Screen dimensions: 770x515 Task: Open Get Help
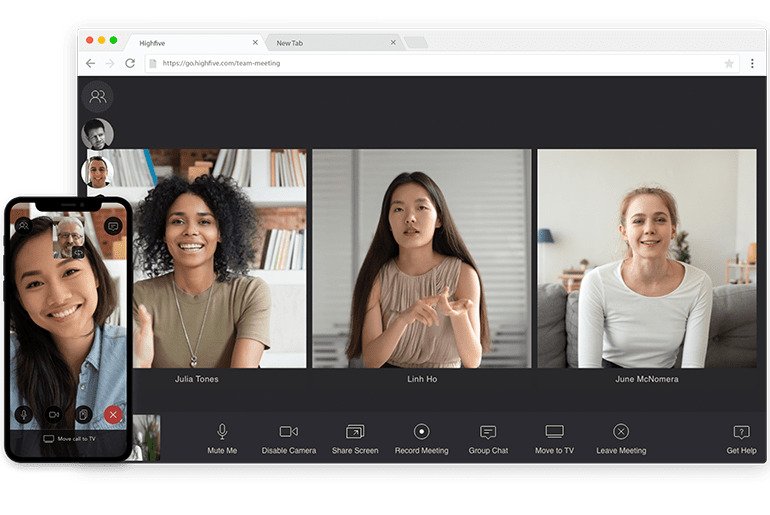click(x=741, y=439)
